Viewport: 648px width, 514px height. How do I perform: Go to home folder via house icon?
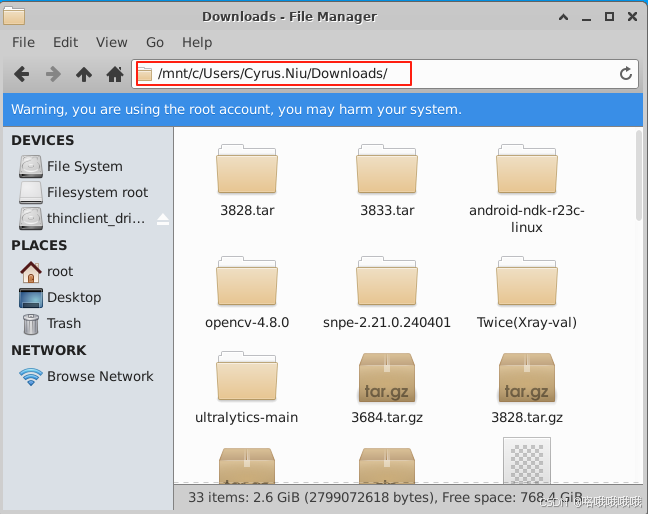point(115,74)
